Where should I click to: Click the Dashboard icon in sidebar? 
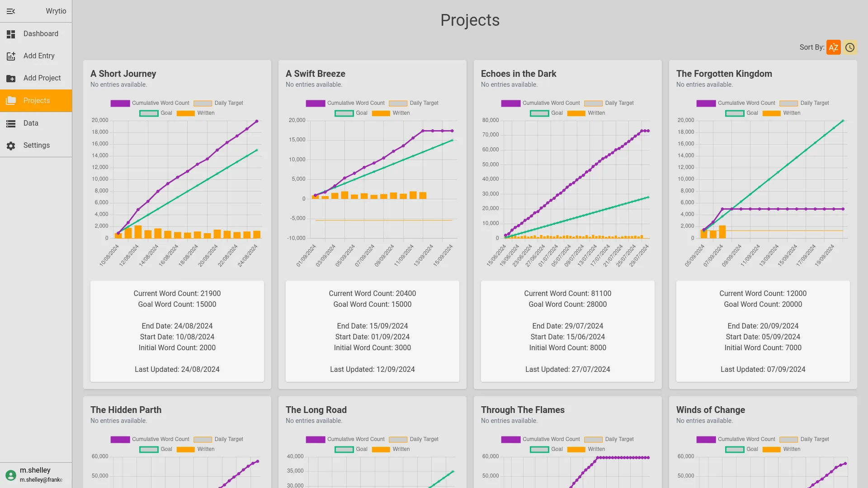11,33
